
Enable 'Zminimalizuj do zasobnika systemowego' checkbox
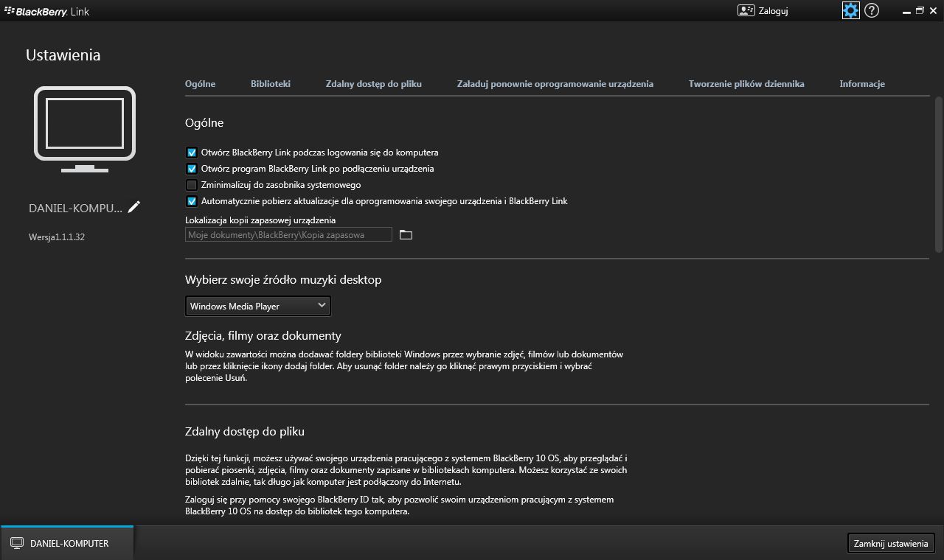pyautogui.click(x=192, y=185)
